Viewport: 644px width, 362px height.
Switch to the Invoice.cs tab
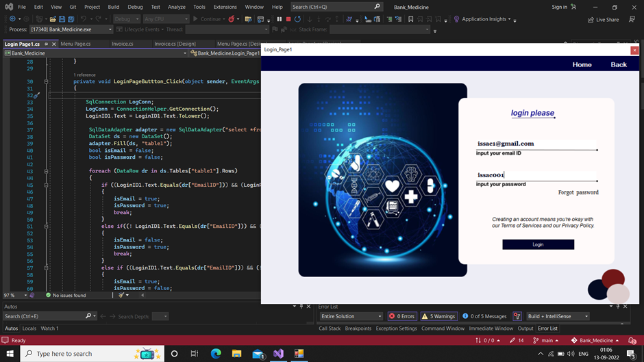[123, 44]
